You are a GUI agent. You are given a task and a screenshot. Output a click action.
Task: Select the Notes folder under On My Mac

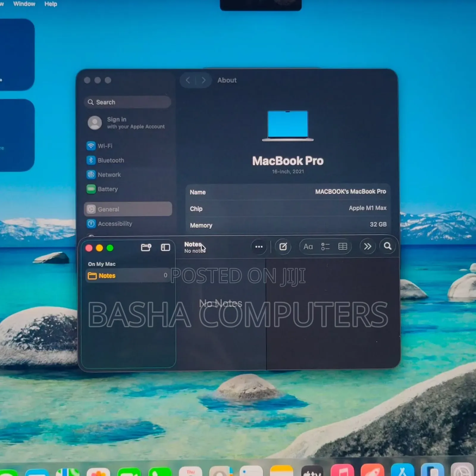(x=128, y=275)
